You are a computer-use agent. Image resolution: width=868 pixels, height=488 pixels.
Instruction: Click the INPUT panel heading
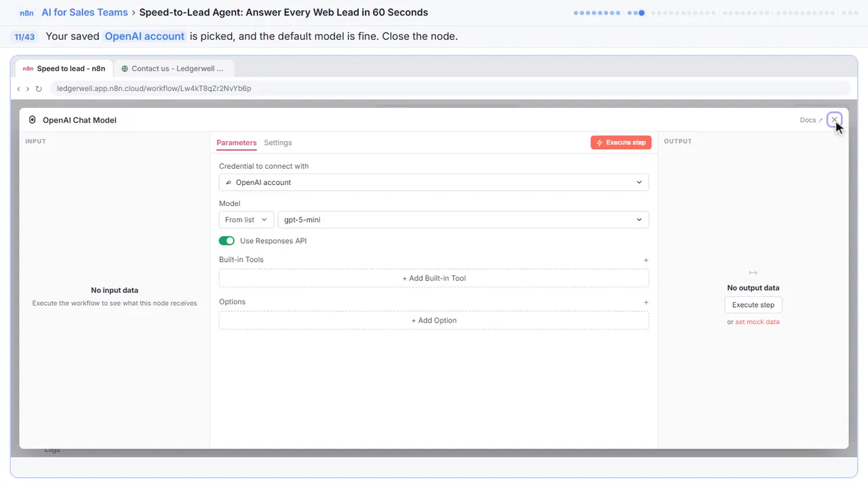click(35, 141)
